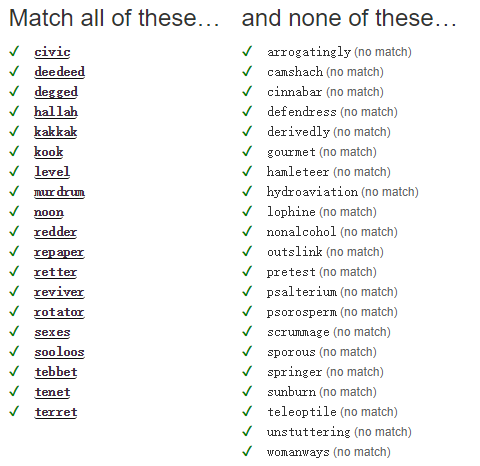This screenshot has width=480, height=466.
Task: Open the hallah word link
Action: (56, 112)
